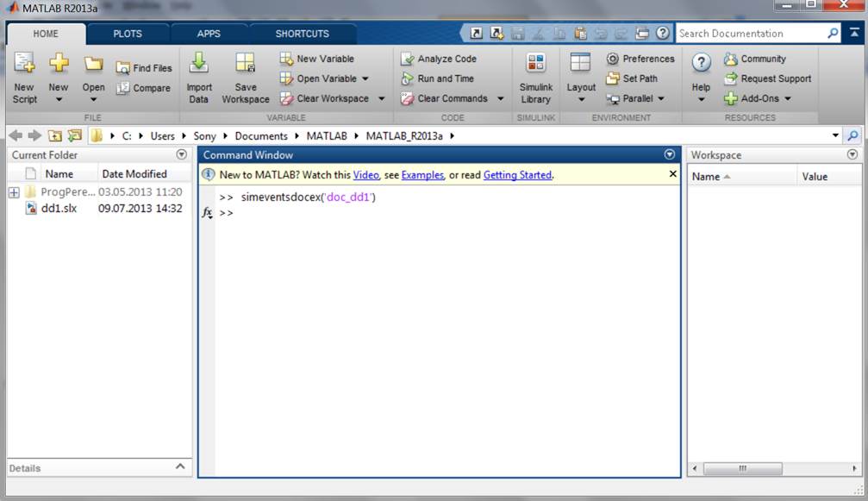
Task: Open the Simulink Library
Action: [535, 78]
